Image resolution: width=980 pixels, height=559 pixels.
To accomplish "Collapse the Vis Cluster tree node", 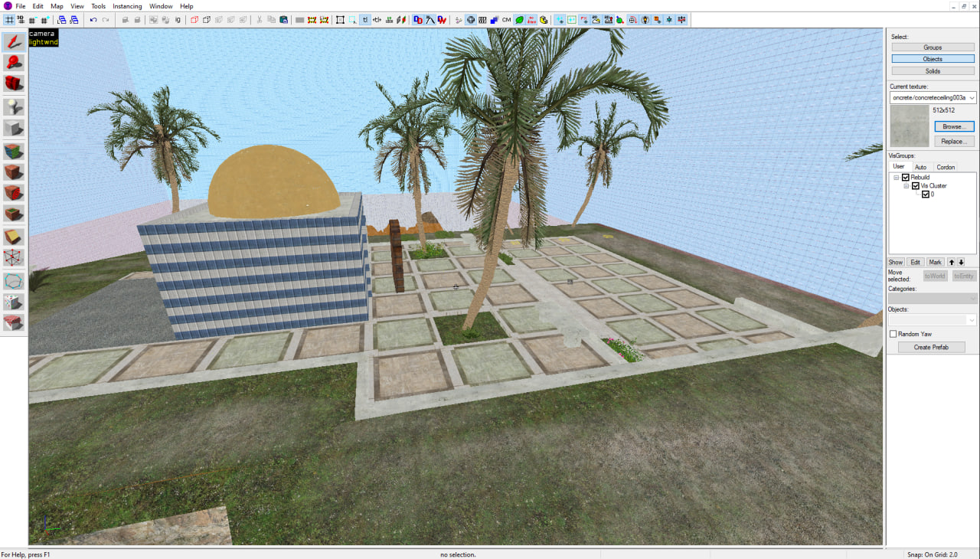I will point(906,186).
